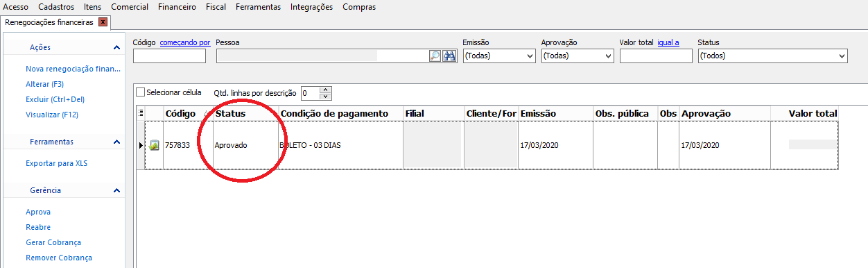Viewport: 868px width, 268px height.
Task: Select the Emissão date 17/03/2020 cell
Action: [x=555, y=145]
